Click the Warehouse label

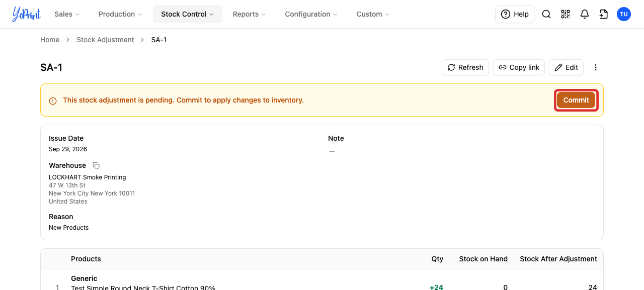coord(67,165)
